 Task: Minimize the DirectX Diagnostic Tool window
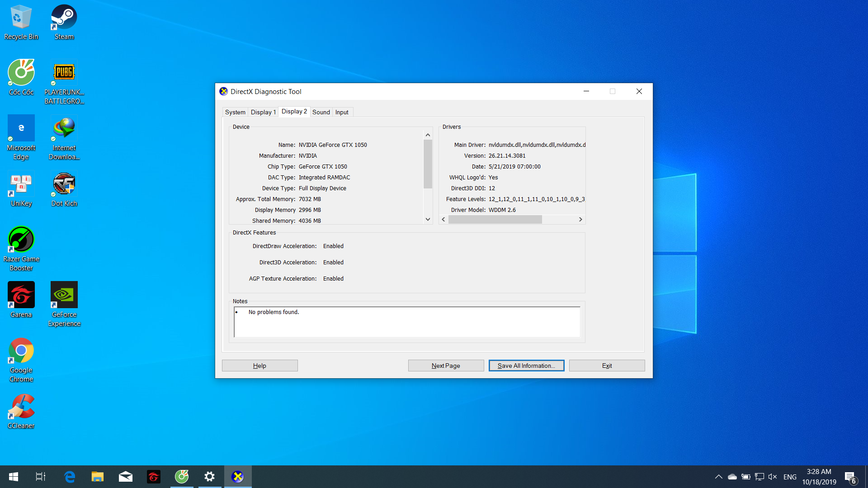pos(586,91)
